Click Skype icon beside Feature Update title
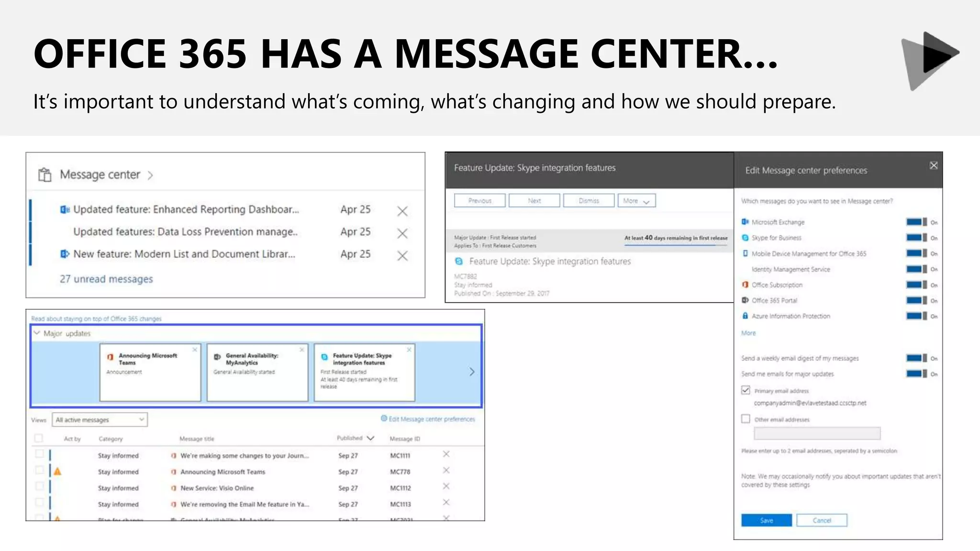980x551 pixels. [459, 261]
